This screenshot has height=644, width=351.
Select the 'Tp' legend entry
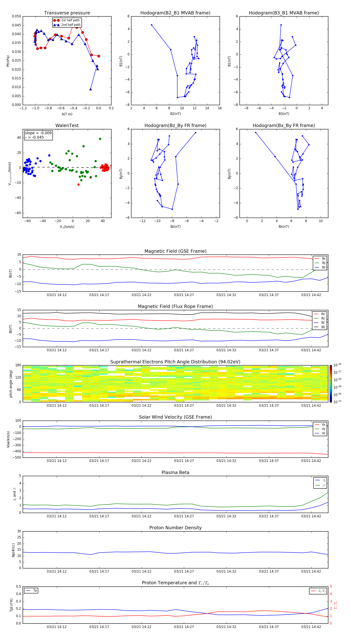pos(31,591)
